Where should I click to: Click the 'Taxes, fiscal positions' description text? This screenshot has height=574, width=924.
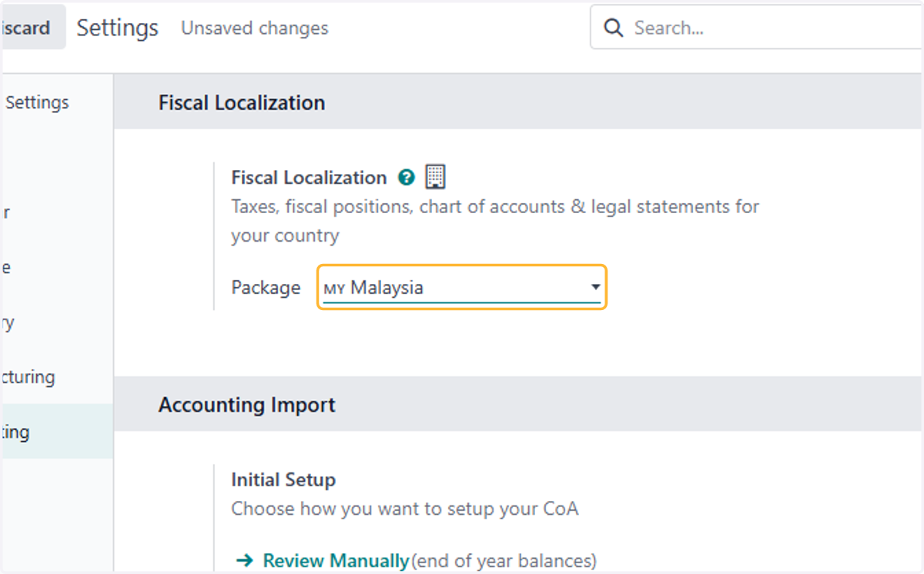(495, 221)
